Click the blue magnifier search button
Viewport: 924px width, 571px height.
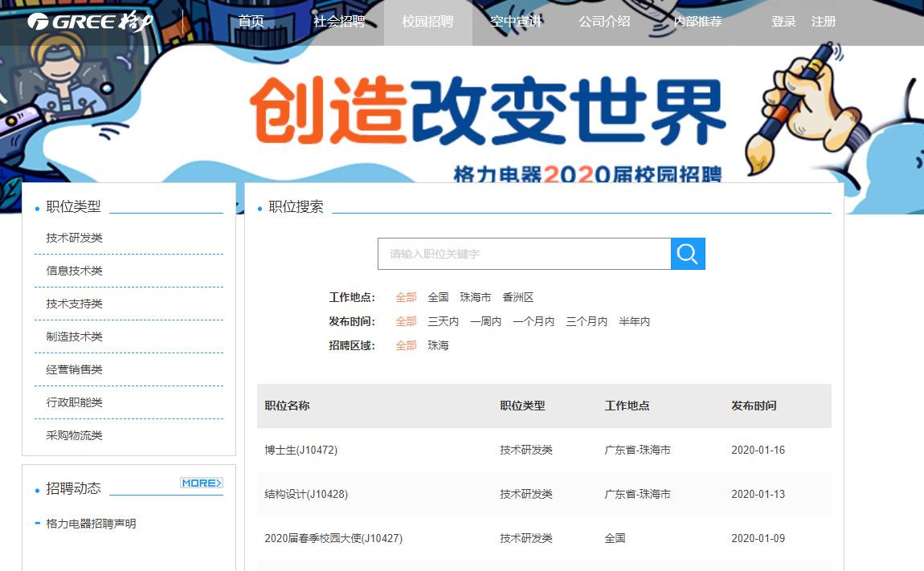click(x=688, y=254)
